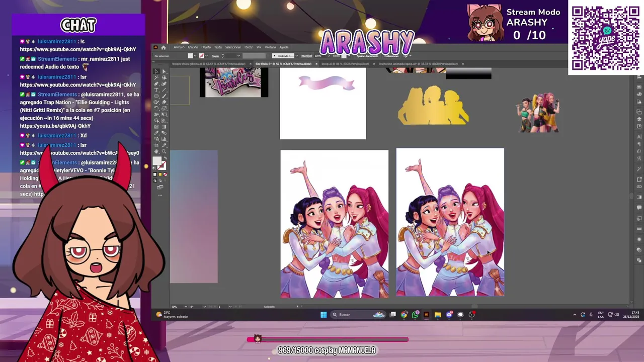Open the Objeto menu
The width and height of the screenshot is (644, 362).
pyautogui.click(x=206, y=47)
